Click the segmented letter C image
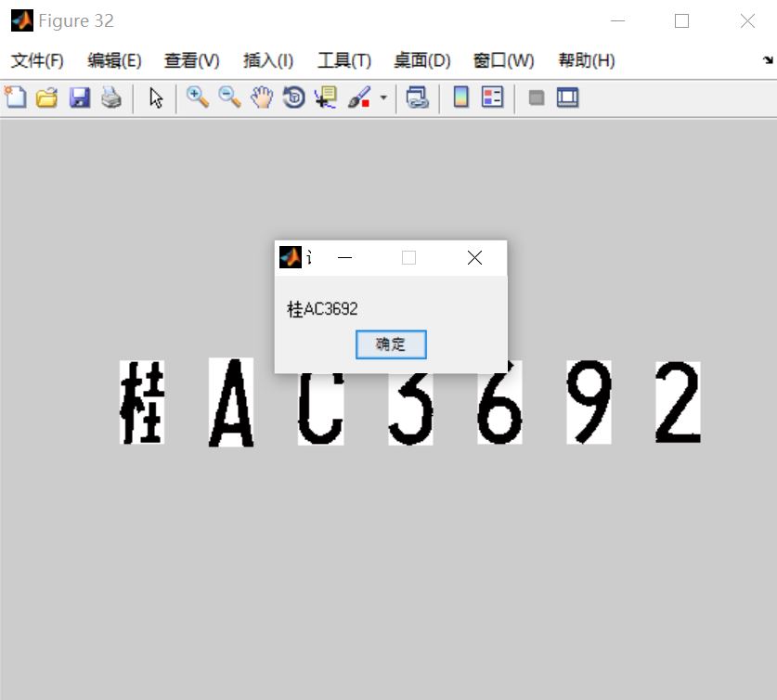Viewport: 777px width, 700px height. click(320, 408)
